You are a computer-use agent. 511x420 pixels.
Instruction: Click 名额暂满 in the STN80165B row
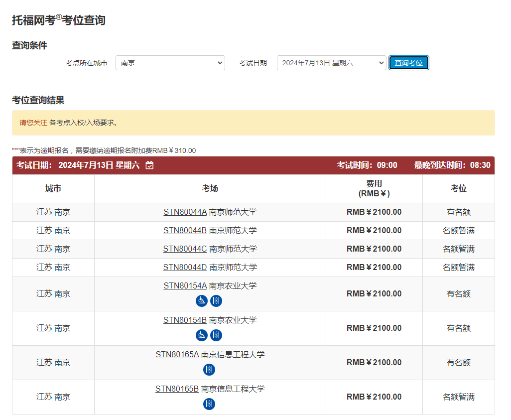tap(459, 397)
